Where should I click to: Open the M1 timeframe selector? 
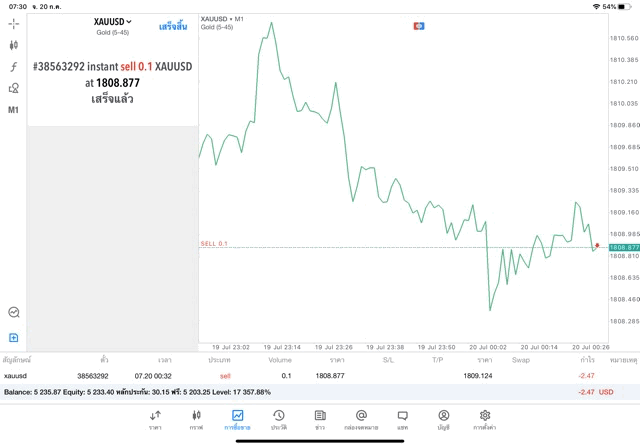pyautogui.click(x=14, y=110)
